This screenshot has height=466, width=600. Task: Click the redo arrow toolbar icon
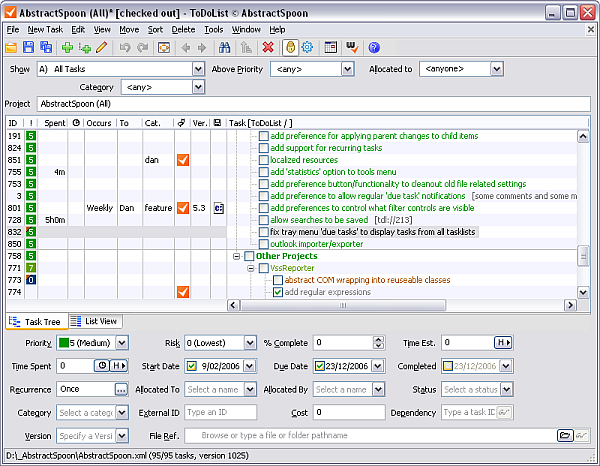[143, 47]
